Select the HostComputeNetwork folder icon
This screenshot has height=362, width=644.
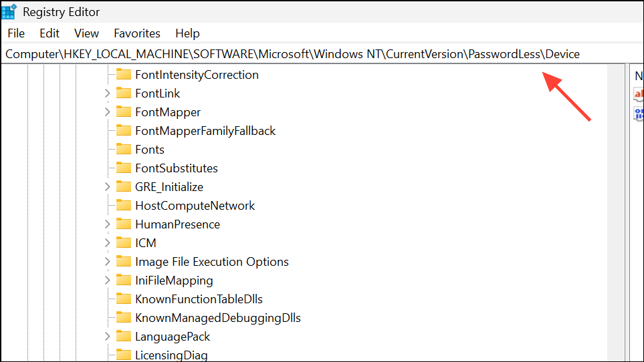point(123,205)
